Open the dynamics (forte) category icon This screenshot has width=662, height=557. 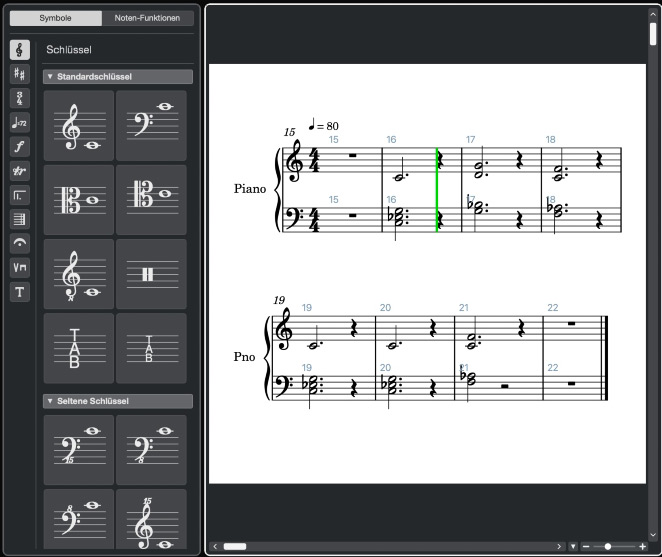pyautogui.click(x=19, y=147)
